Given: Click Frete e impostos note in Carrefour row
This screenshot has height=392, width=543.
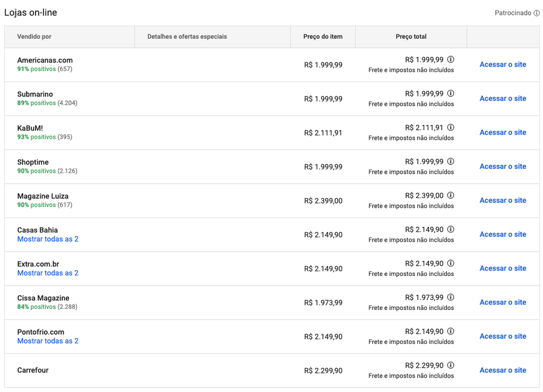Looking at the screenshot, I should (x=411, y=376).
